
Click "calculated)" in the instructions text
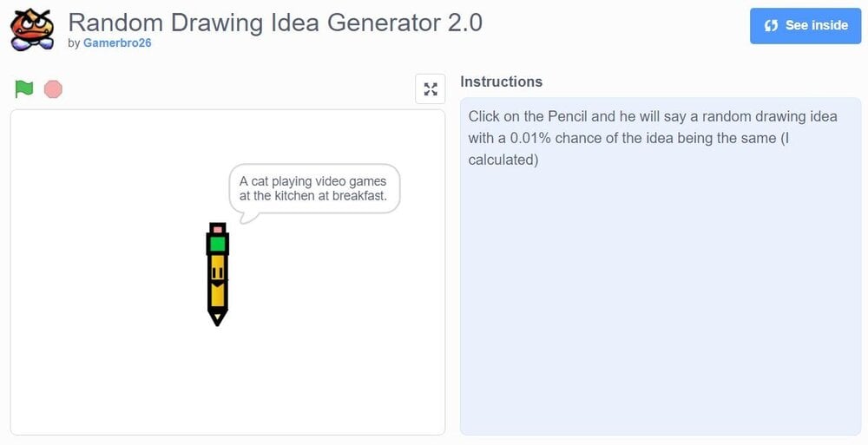coord(503,160)
